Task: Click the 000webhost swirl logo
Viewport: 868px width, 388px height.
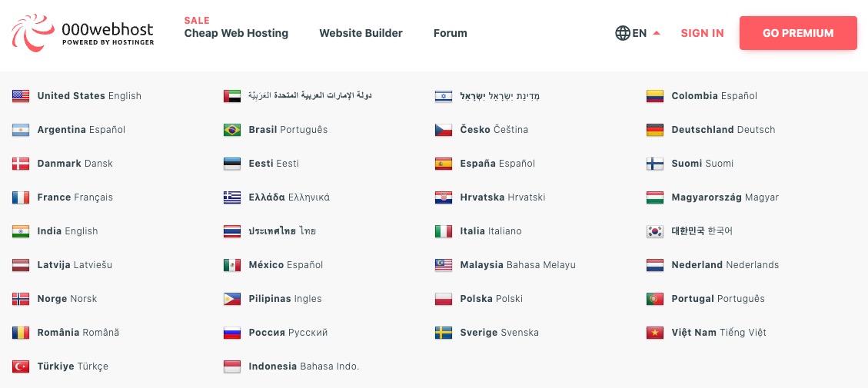Action: 33,33
